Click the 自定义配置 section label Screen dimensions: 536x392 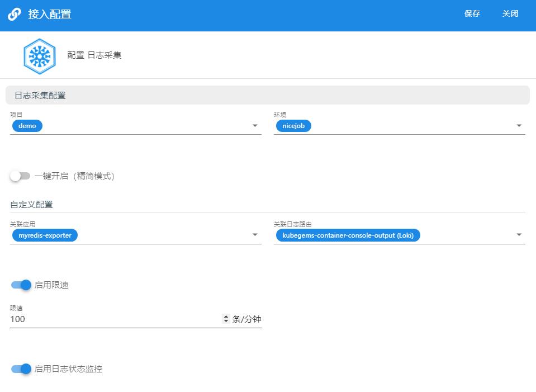(31, 205)
